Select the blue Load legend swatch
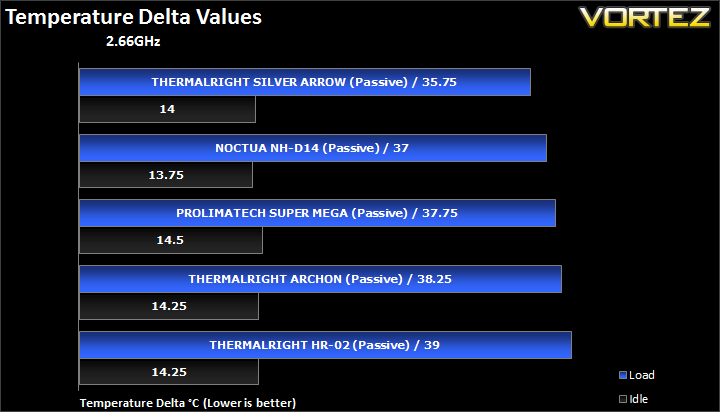 click(x=623, y=375)
